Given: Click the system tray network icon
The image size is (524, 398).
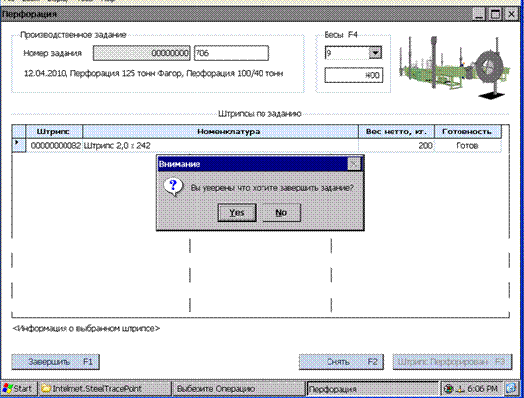Looking at the screenshot, I should coord(460,389).
